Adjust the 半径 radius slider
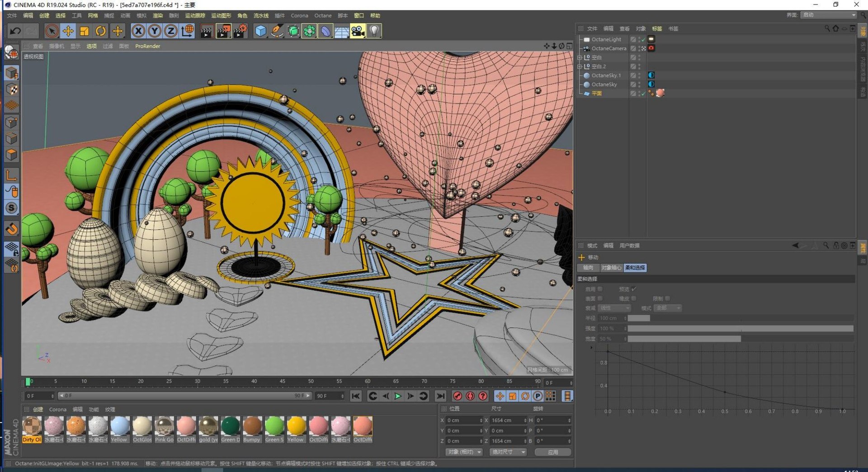Screen dimensions: 868x472 741,318
